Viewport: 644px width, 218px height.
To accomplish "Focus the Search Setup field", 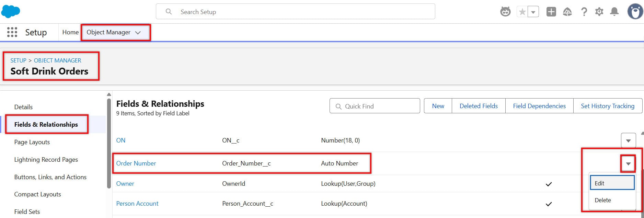I will point(296,12).
